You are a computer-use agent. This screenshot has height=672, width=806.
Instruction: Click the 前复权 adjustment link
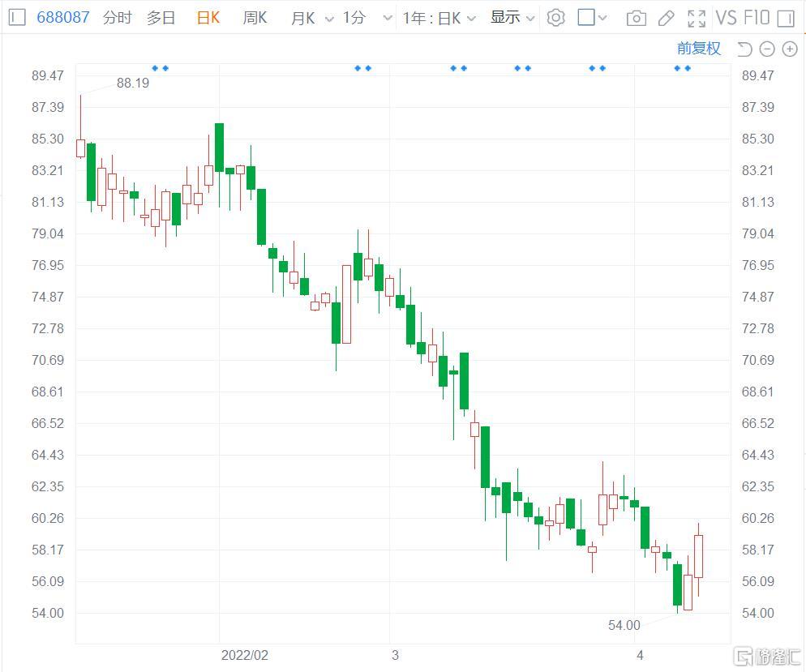[x=699, y=49]
